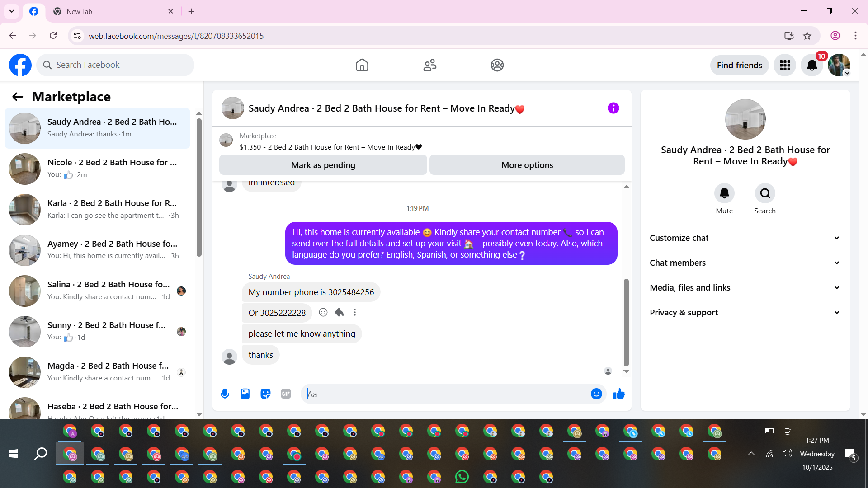The height and width of the screenshot is (488, 868).
Task: Click the message thread scrollbar
Action: 626,322
